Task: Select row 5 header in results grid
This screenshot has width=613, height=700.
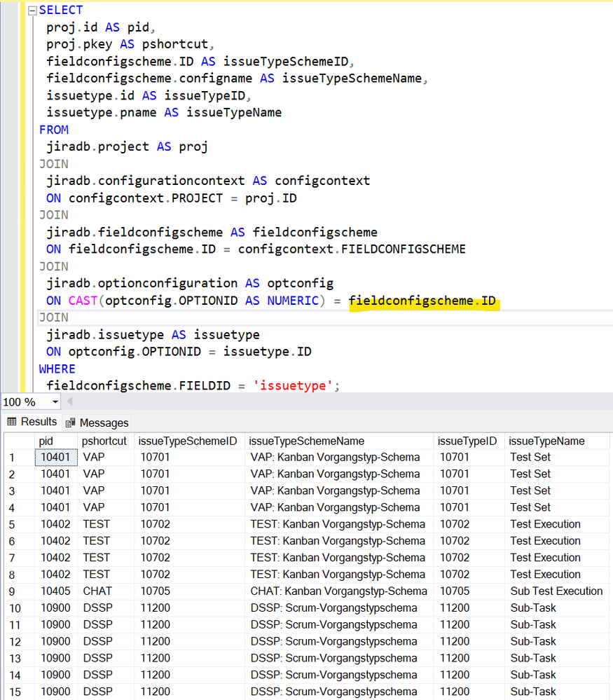Action: click(19, 525)
